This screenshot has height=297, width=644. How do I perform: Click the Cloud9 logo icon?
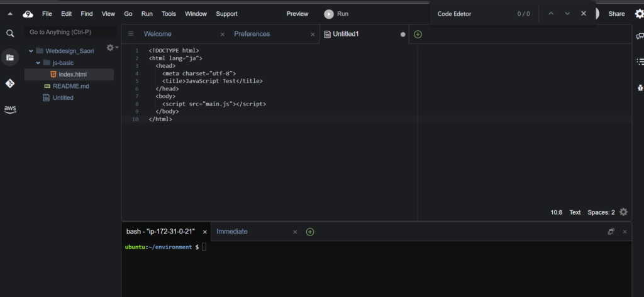click(x=28, y=14)
